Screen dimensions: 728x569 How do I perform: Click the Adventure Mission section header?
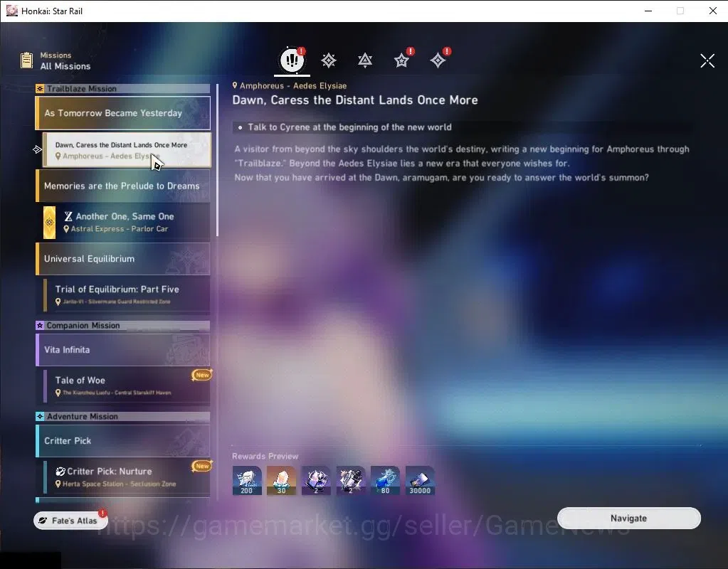(x=123, y=416)
